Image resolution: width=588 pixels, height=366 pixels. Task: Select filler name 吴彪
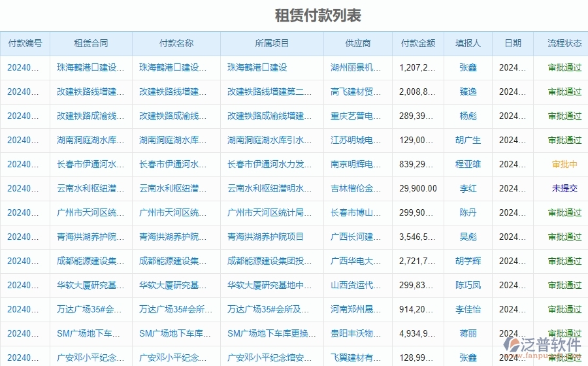point(468,237)
